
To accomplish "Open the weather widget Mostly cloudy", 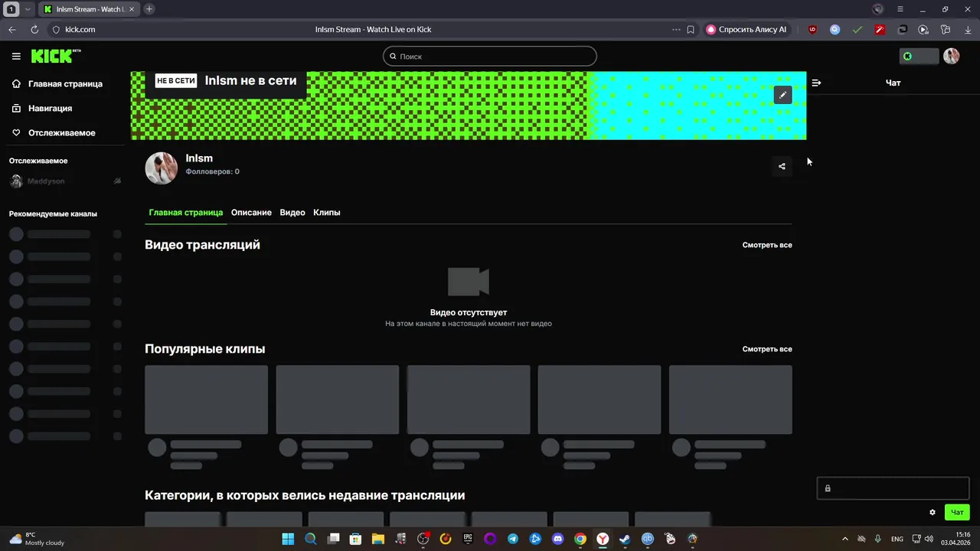I will coord(37,539).
